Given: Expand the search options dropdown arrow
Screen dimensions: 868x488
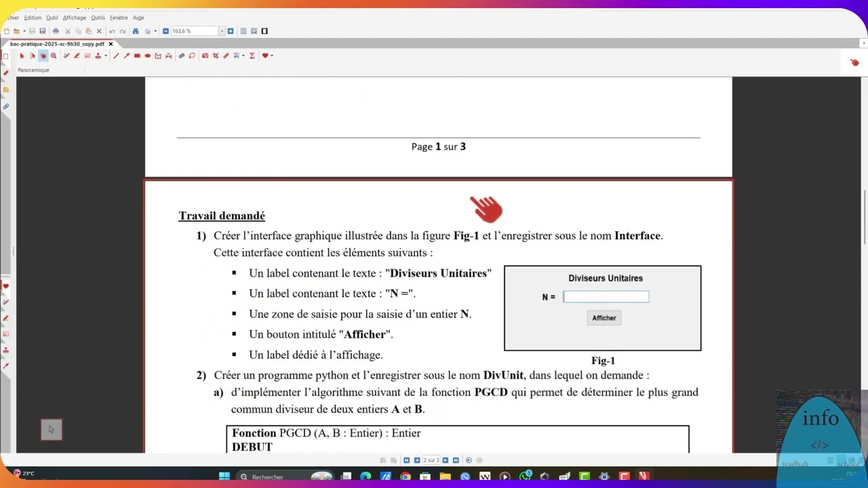Looking at the screenshot, I should (x=155, y=31).
